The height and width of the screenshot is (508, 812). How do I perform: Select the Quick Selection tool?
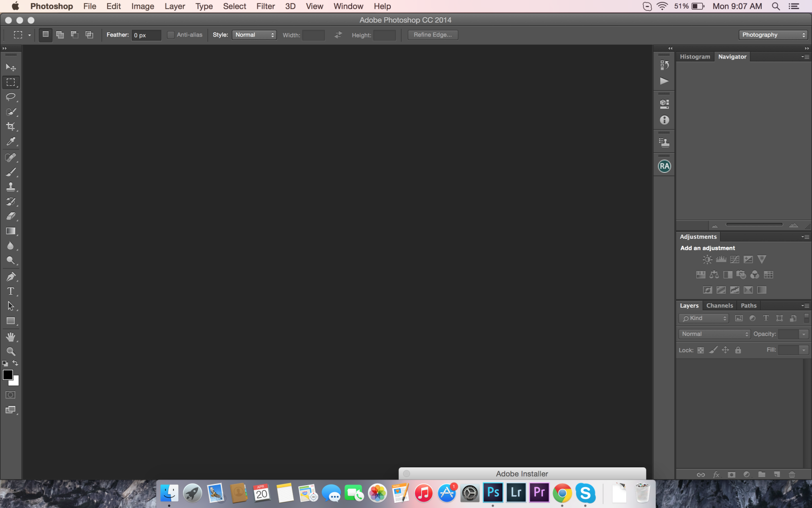(11, 111)
